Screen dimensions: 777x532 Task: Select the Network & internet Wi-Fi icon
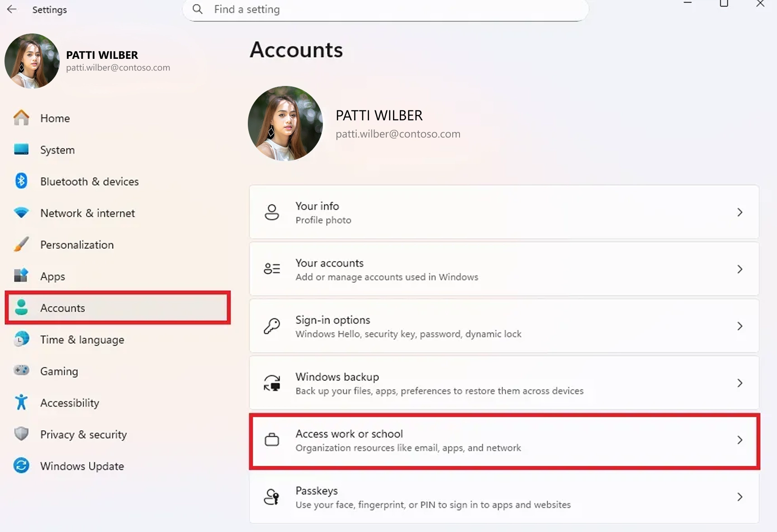coord(21,213)
